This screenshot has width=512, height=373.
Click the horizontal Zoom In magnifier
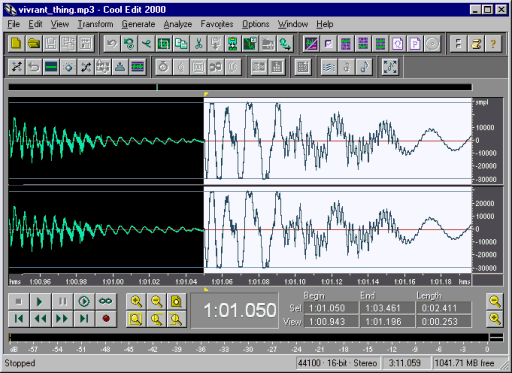coord(136,302)
